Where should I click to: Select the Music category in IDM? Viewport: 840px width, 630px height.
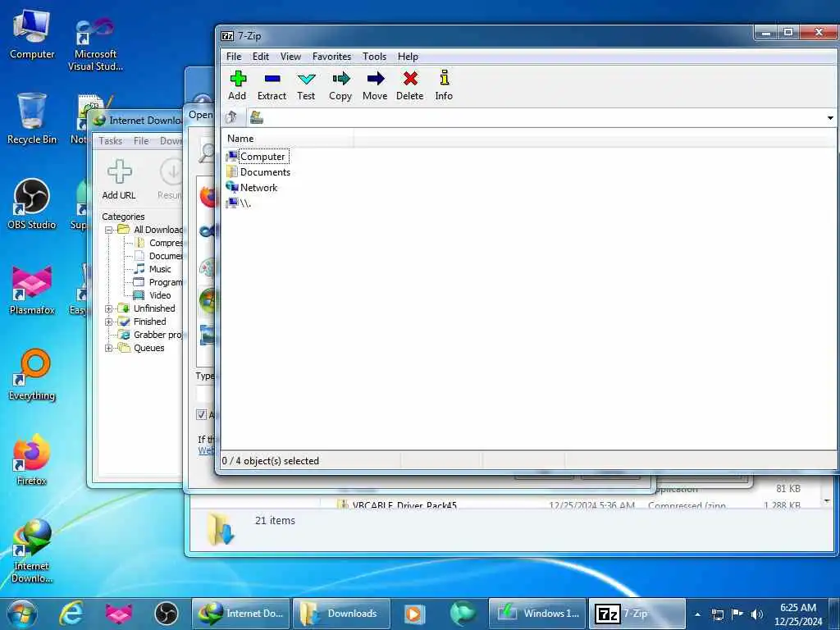click(153, 269)
